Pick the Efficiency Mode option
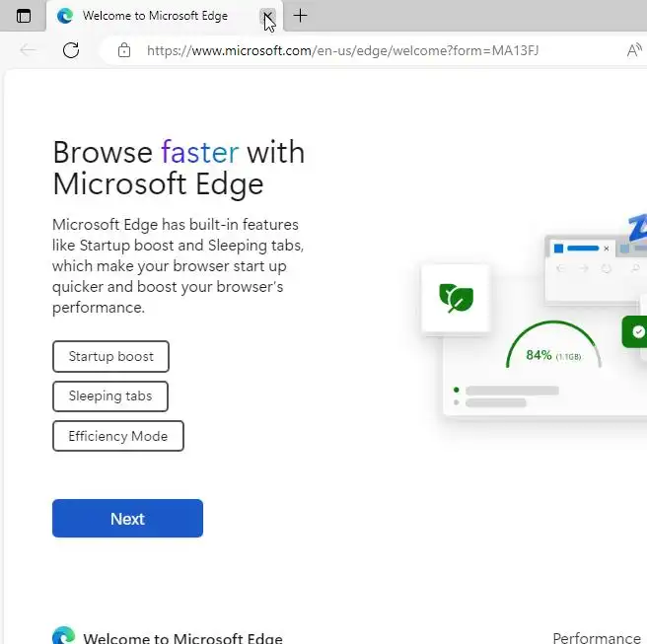This screenshot has width=647, height=644. tap(118, 436)
